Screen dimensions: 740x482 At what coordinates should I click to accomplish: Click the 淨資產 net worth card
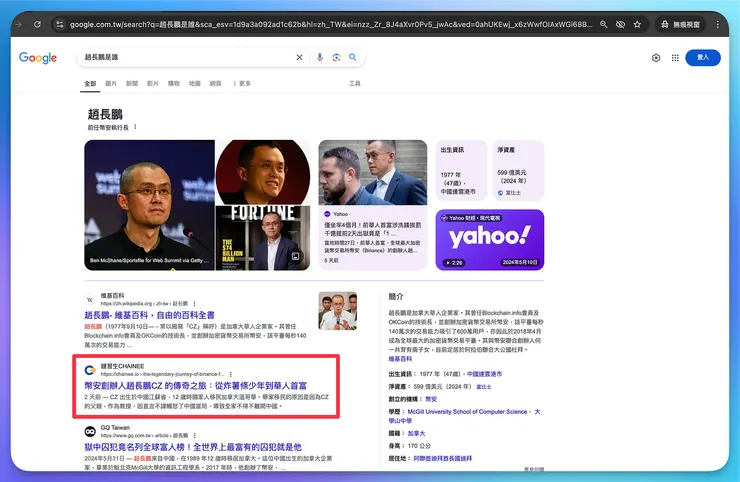coord(518,170)
